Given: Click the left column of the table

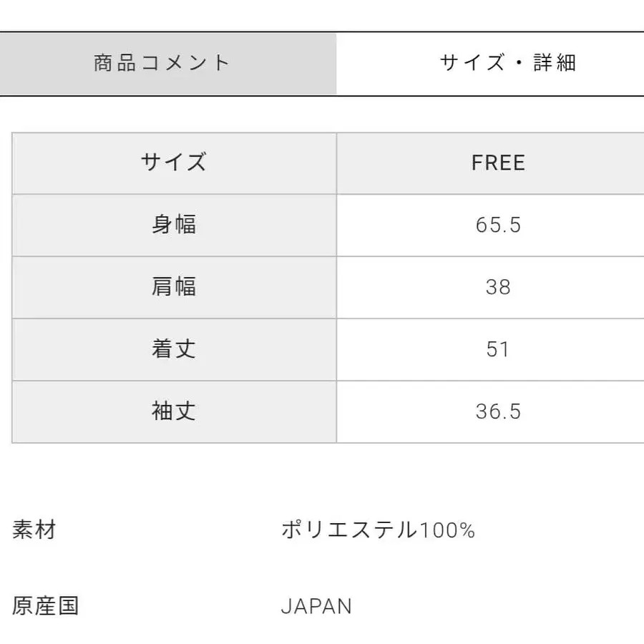Looking at the screenshot, I should coord(174,287).
